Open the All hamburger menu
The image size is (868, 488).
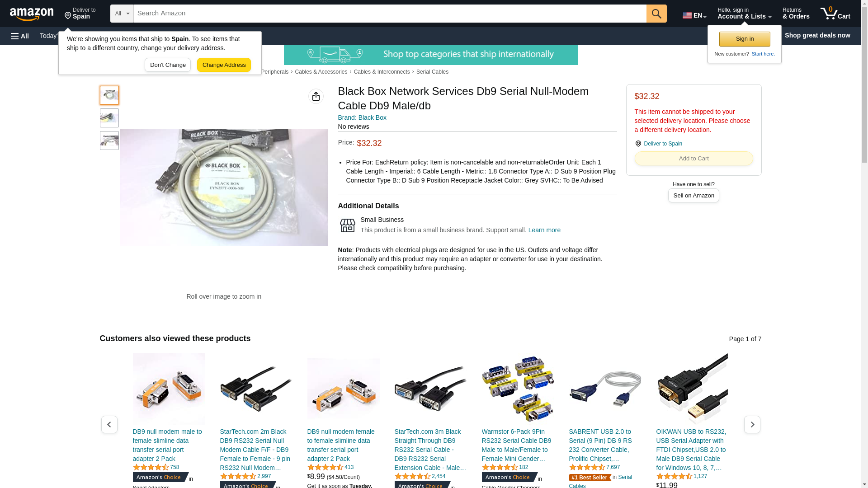(20, 36)
